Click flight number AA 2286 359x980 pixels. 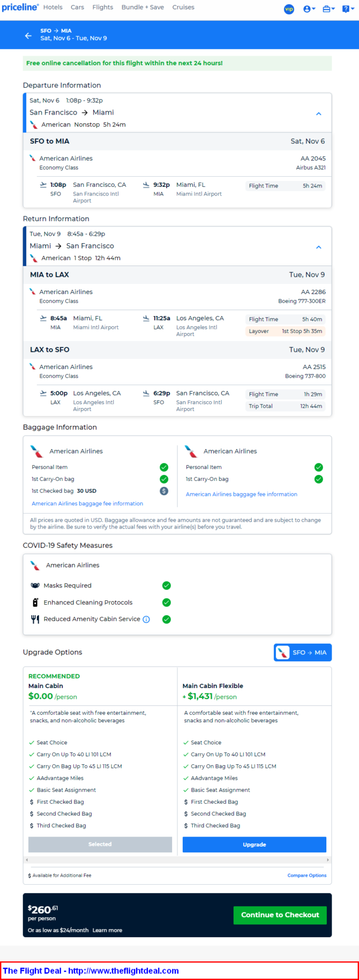click(x=313, y=292)
